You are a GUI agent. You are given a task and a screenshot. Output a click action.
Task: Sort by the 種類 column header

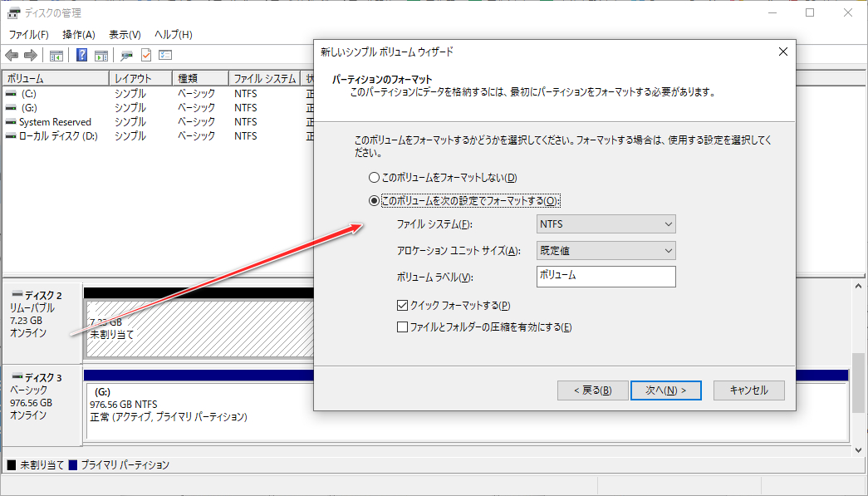click(200, 79)
